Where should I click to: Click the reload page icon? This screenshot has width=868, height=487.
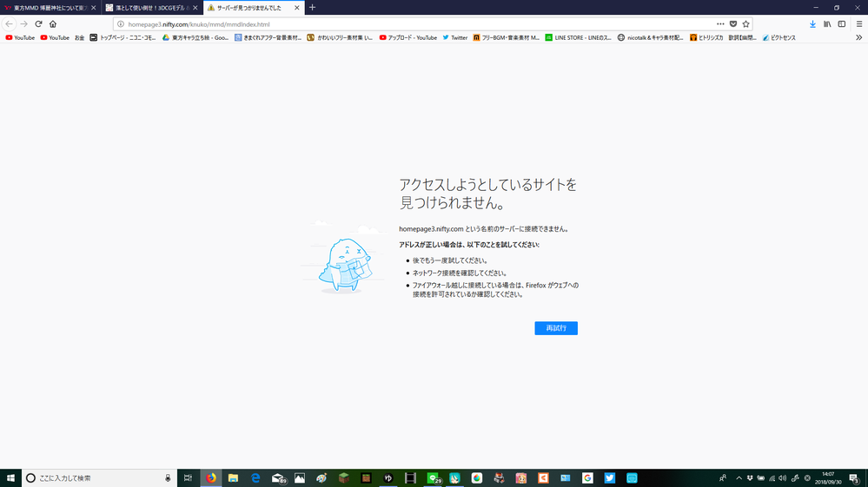click(x=38, y=24)
